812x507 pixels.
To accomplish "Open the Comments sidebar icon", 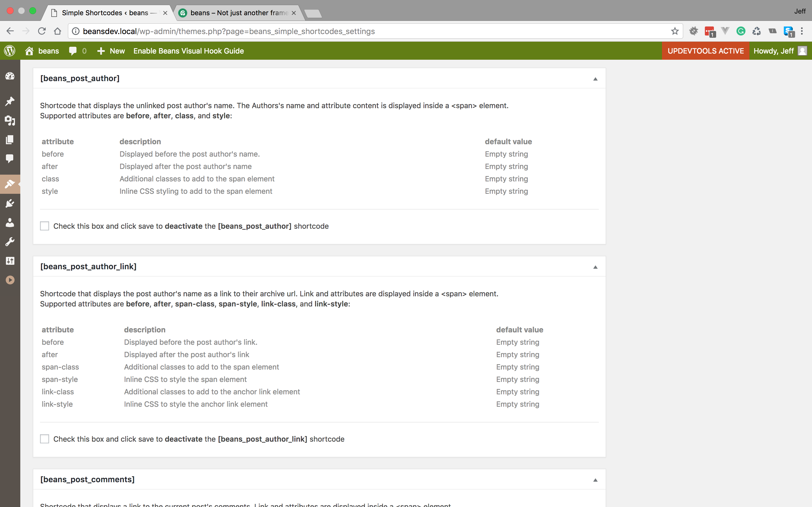I will coord(10,159).
